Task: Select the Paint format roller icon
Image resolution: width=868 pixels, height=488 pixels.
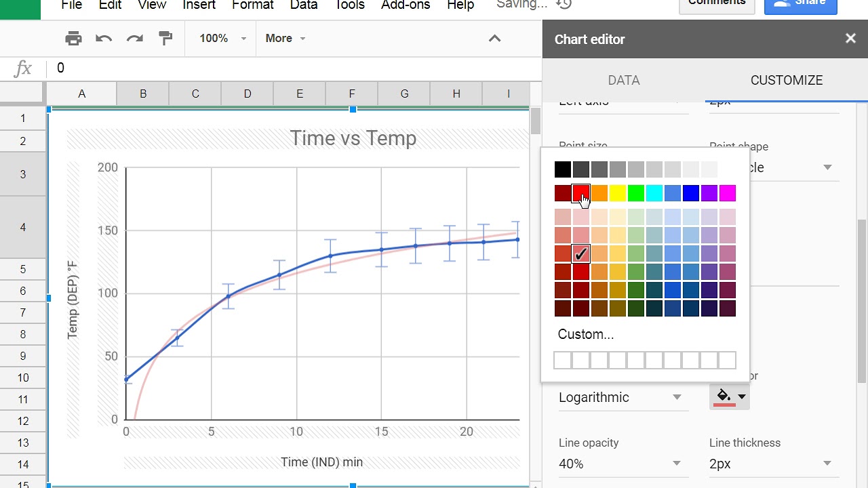Action: pos(165,39)
